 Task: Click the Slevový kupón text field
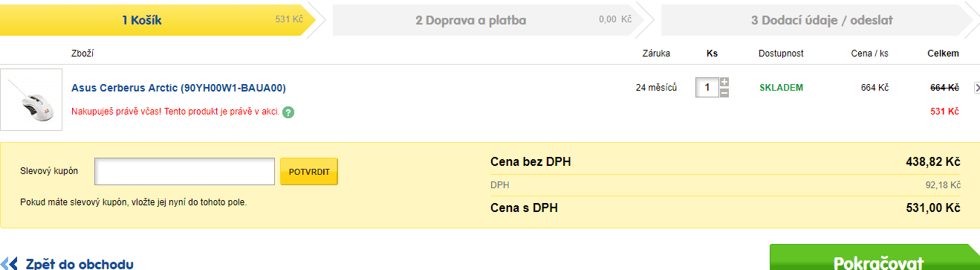pyautogui.click(x=185, y=171)
